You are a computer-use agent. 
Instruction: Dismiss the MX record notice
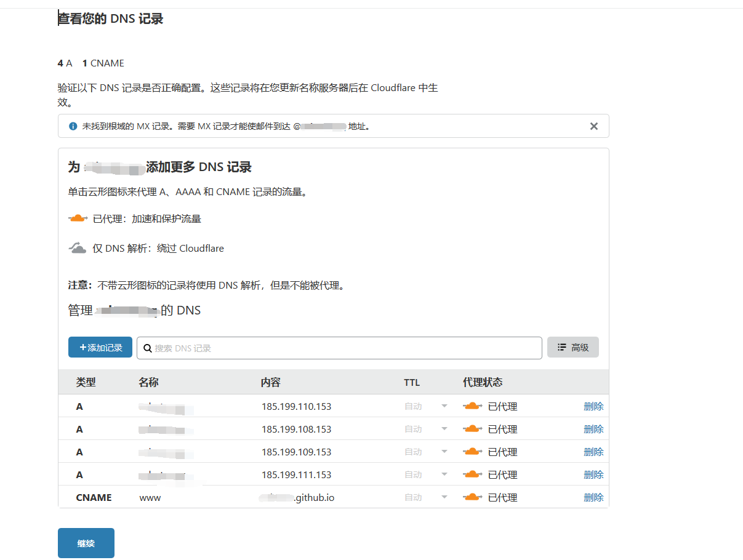(594, 126)
